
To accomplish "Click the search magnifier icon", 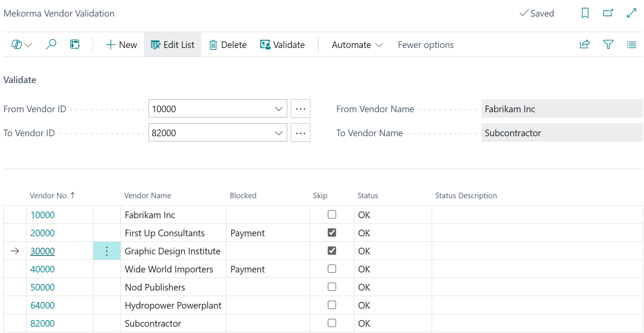I will pyautogui.click(x=51, y=45).
